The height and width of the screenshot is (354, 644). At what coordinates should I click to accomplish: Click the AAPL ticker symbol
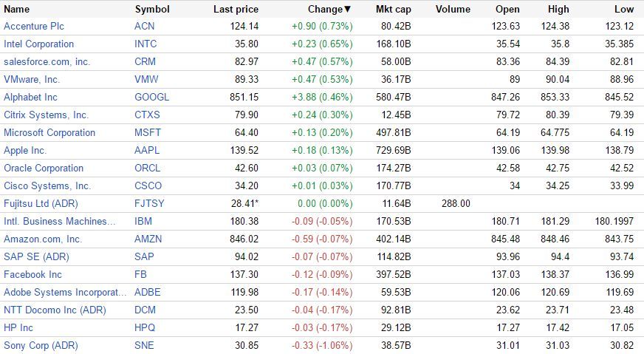147,150
